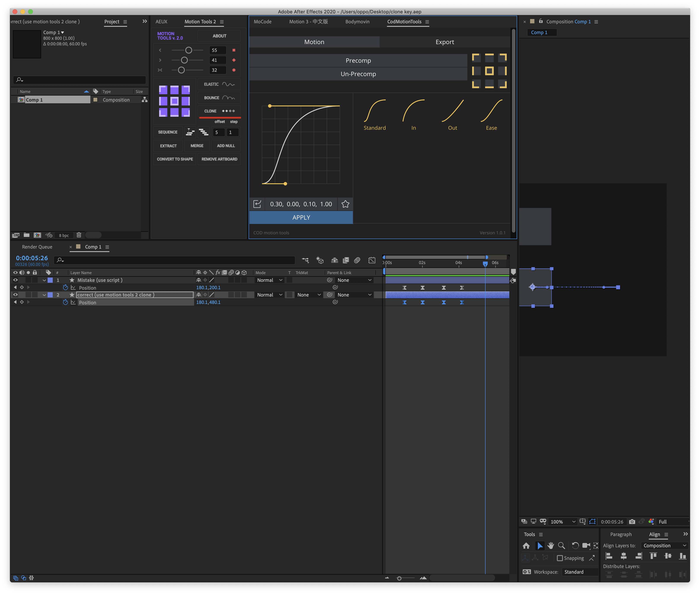Switch to the MoCode tab
The width and height of the screenshot is (700, 594).
[x=263, y=22]
